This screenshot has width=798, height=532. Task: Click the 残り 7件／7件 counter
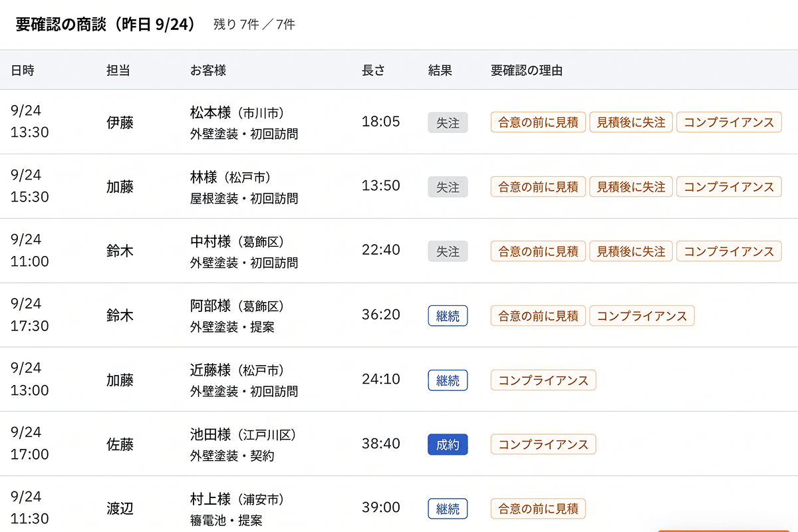tap(254, 25)
